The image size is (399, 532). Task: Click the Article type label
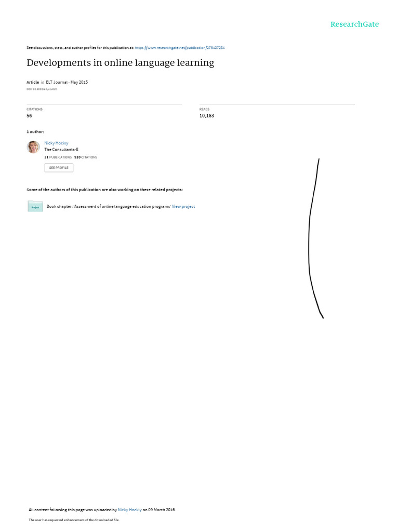tap(33, 82)
